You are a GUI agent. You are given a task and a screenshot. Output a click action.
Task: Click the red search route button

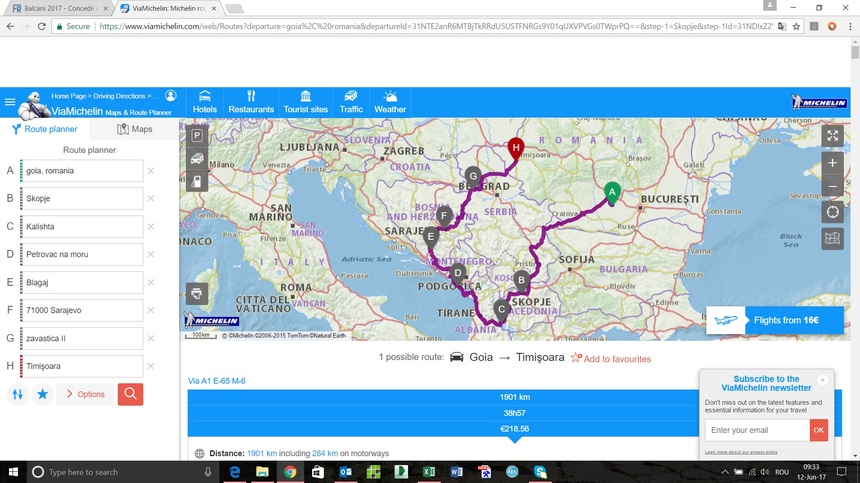point(130,394)
